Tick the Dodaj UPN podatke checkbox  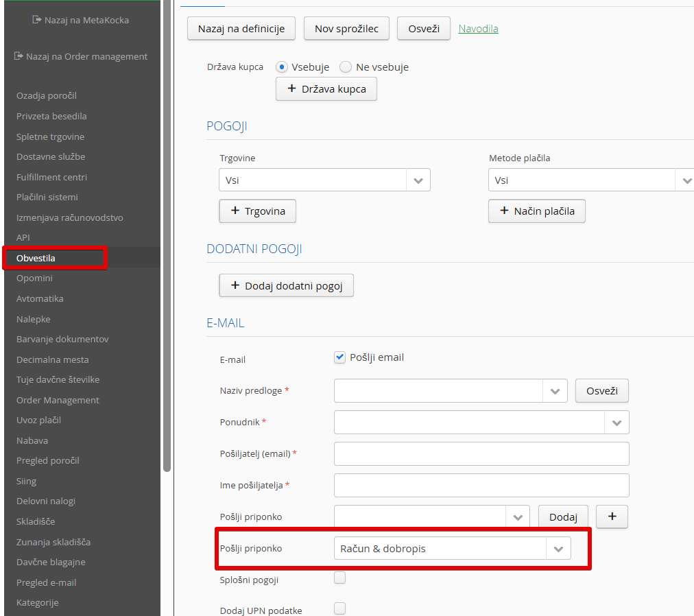[x=339, y=608]
